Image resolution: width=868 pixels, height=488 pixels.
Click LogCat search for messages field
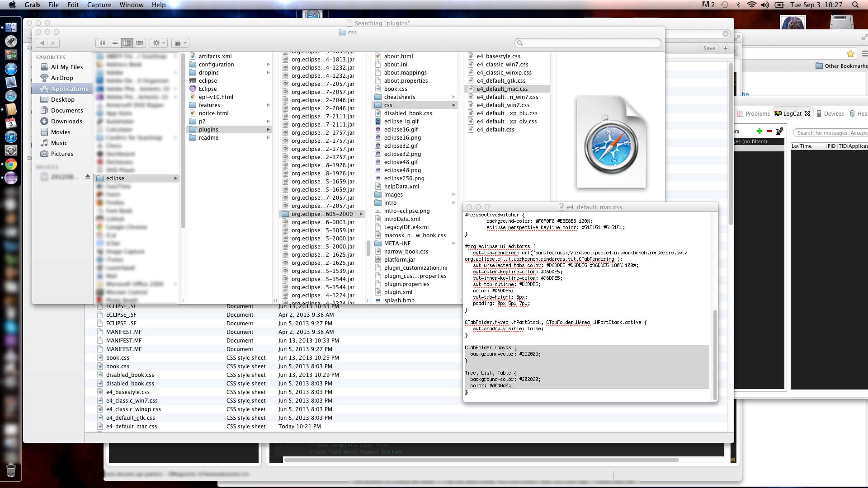(x=831, y=133)
